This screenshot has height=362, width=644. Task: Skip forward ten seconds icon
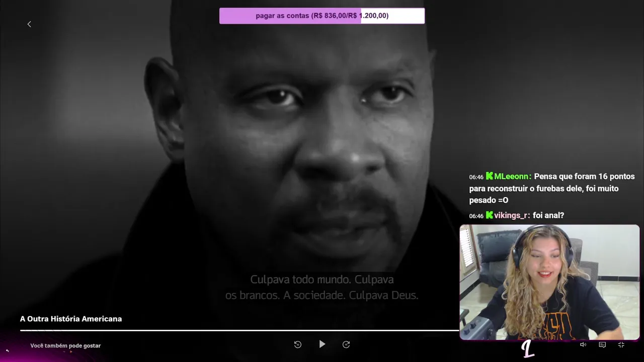coord(346,344)
